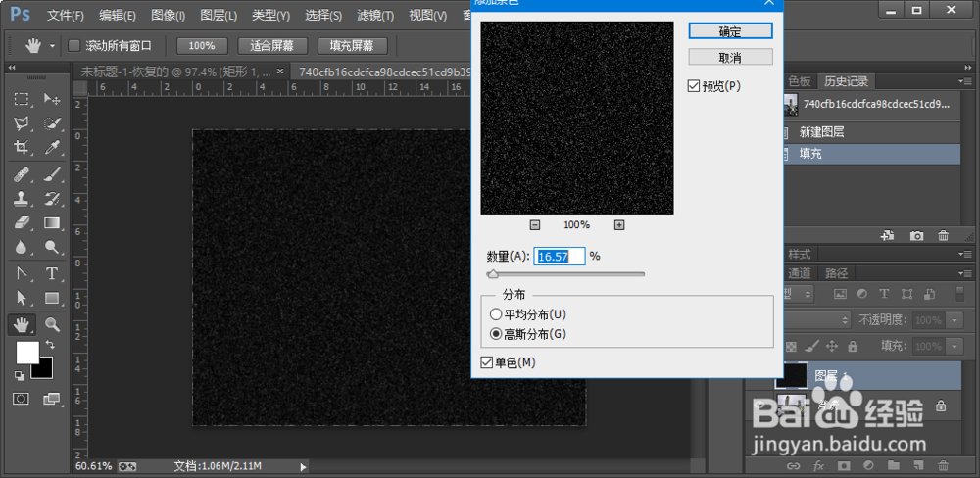Select the Move tool
Screen dimensions: 980x478
click(x=52, y=99)
